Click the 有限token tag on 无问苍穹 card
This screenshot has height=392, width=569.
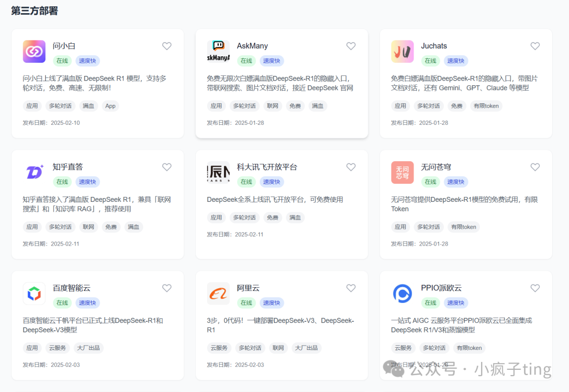[x=464, y=227]
